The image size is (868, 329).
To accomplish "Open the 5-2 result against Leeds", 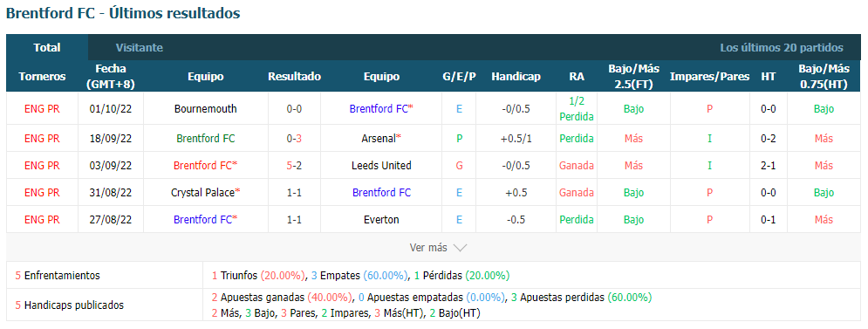I will click(295, 166).
